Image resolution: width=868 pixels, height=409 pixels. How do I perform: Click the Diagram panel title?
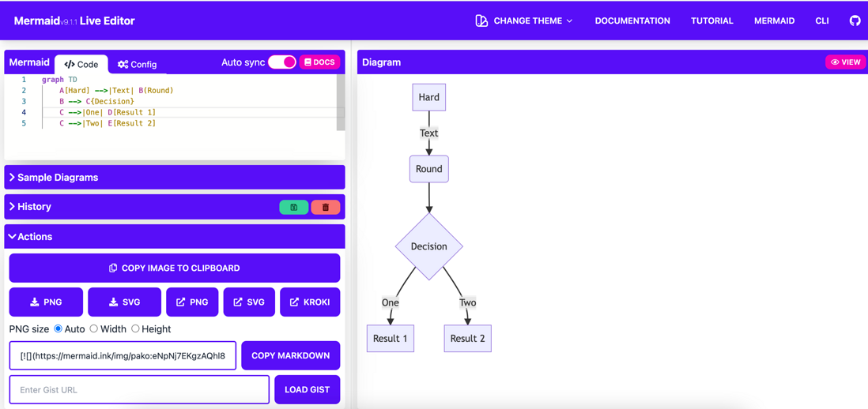(381, 62)
